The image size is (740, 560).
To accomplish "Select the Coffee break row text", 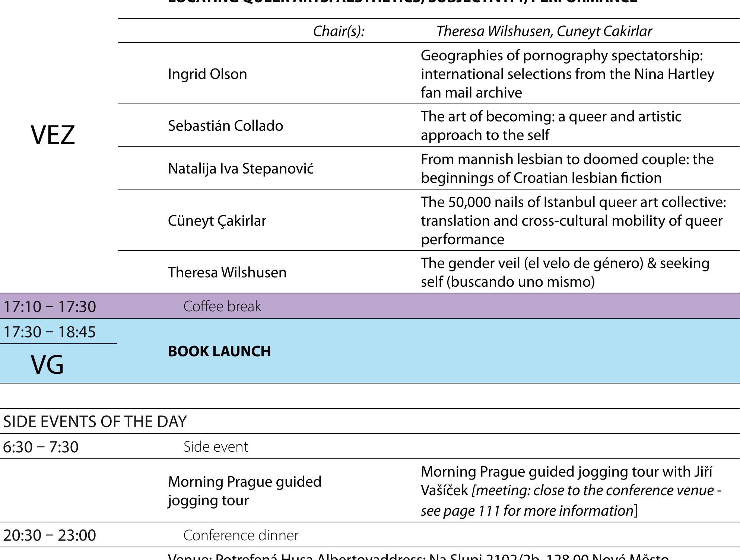I will click(222, 306).
